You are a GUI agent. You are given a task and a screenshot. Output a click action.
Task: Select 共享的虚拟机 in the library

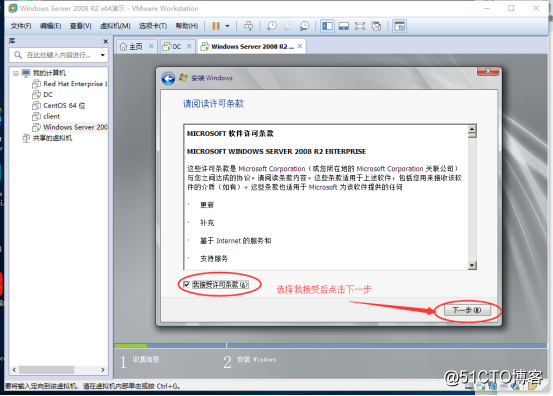52,138
